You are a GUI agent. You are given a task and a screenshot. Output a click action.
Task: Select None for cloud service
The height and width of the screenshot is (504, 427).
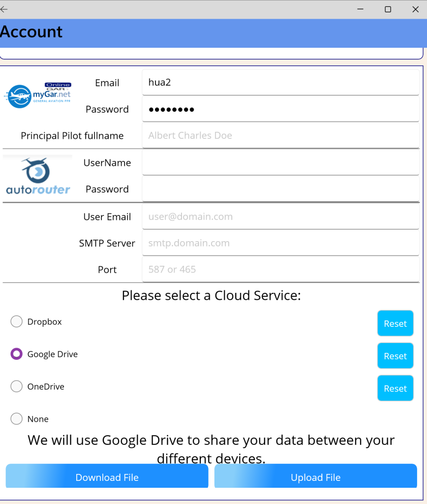point(17,419)
